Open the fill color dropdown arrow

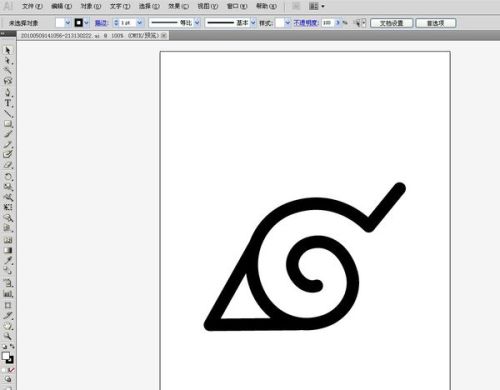[68, 23]
